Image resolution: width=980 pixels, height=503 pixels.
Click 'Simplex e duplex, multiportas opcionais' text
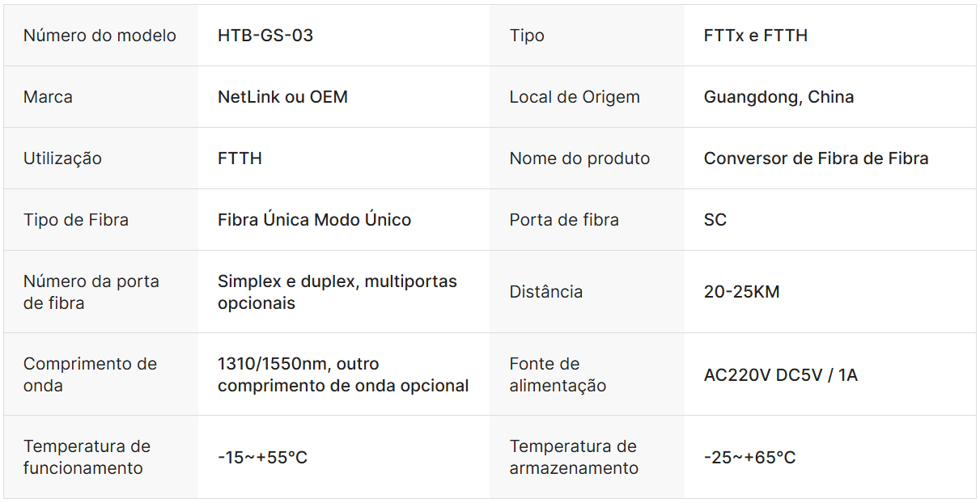click(x=337, y=292)
